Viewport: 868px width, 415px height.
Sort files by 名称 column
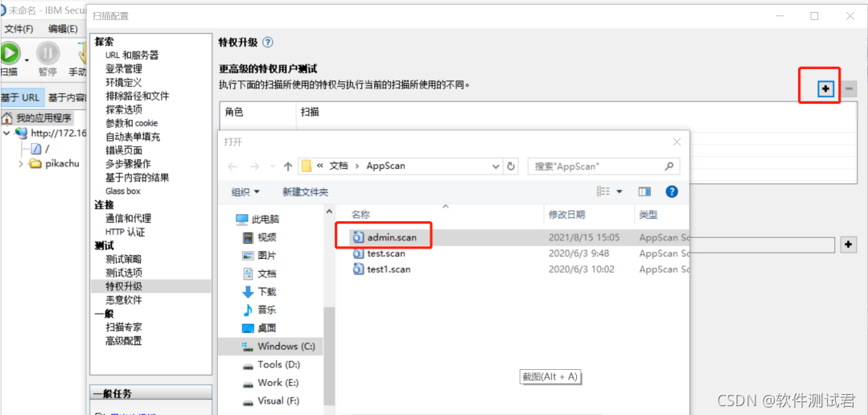click(361, 215)
